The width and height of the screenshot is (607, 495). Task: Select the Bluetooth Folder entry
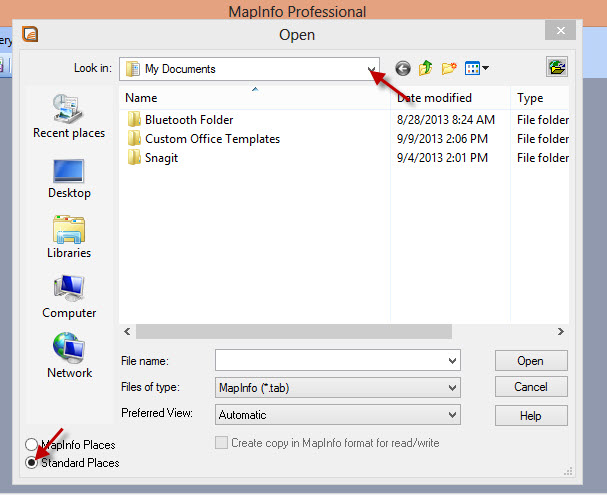coord(189,120)
